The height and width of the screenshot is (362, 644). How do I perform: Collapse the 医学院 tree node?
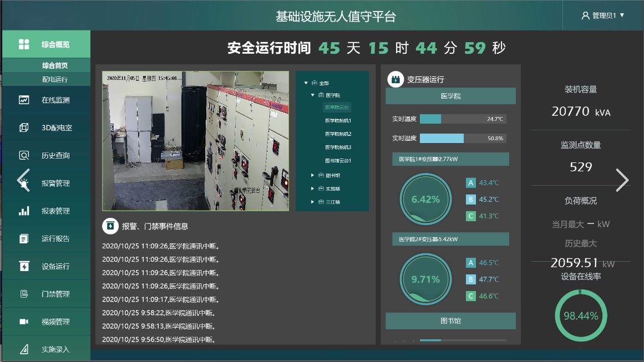tap(313, 96)
